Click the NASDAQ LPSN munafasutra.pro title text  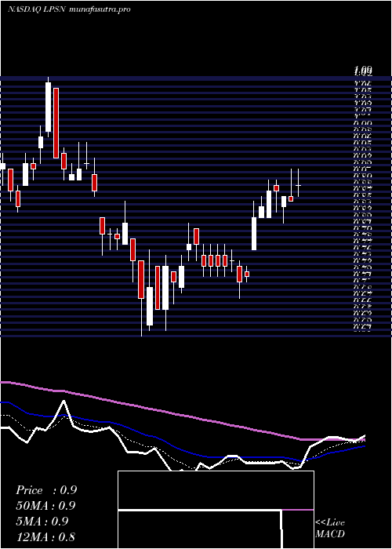pos(69,9)
